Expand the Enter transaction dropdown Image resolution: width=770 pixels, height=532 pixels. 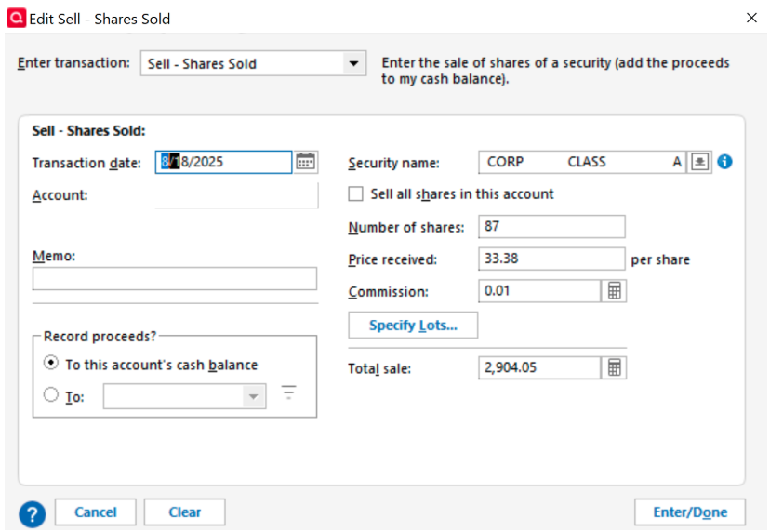(352, 64)
